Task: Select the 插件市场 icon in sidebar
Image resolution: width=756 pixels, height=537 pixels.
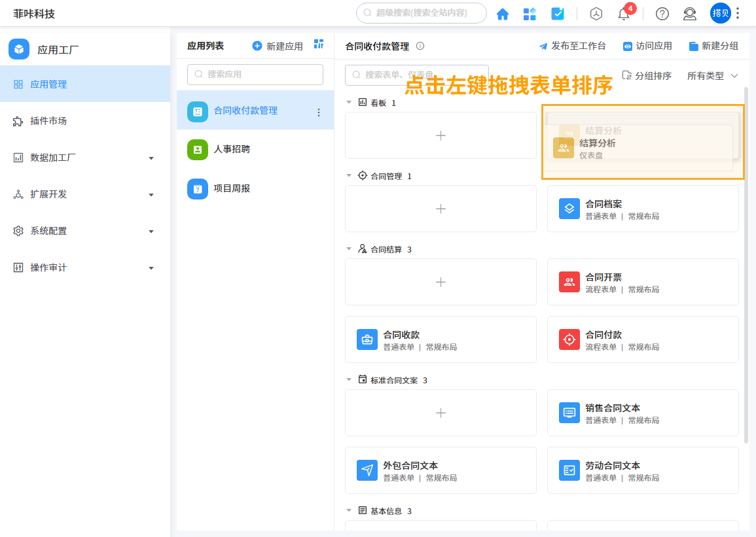Action: (18, 121)
